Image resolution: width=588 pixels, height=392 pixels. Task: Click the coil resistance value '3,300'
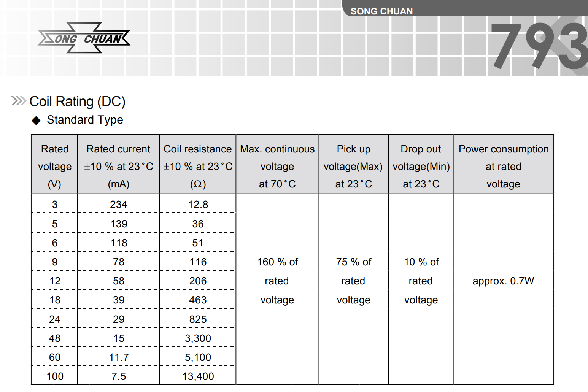pyautogui.click(x=198, y=338)
